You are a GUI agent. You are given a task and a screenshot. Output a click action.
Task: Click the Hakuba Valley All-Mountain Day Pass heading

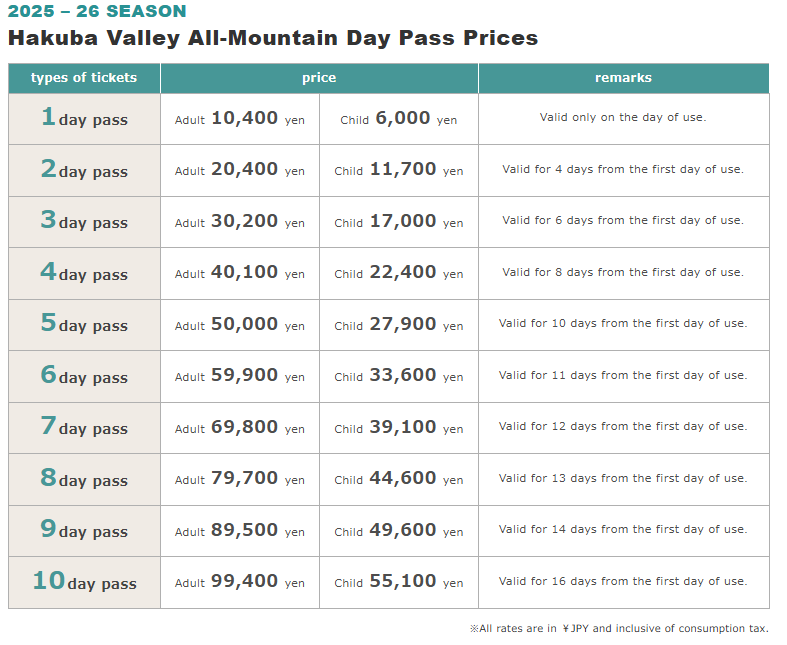click(273, 38)
